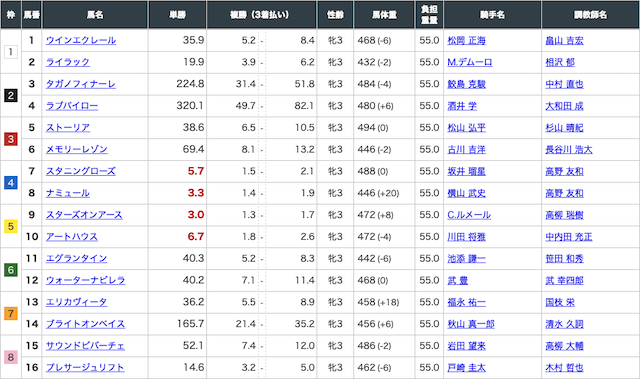The image size is (640, 379).
Task: Open trainer link 清水 久詞
Action: coord(564,324)
